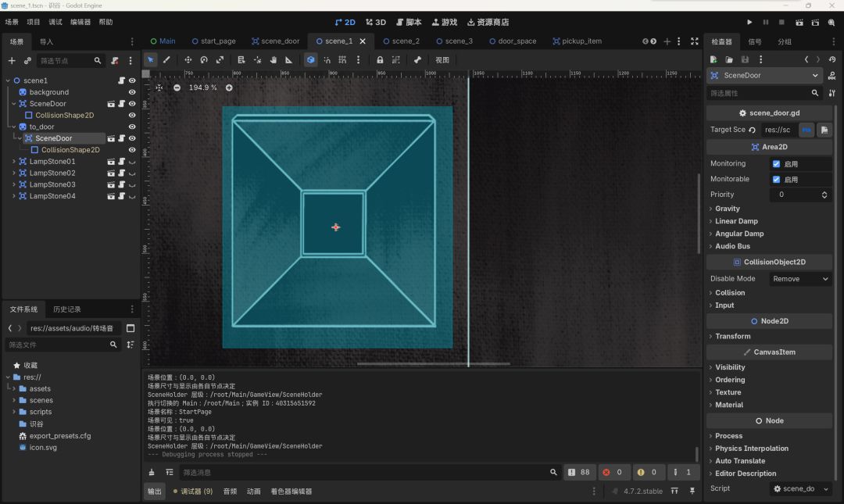
Task: Open the inspector history back arrow
Action: click(806, 59)
